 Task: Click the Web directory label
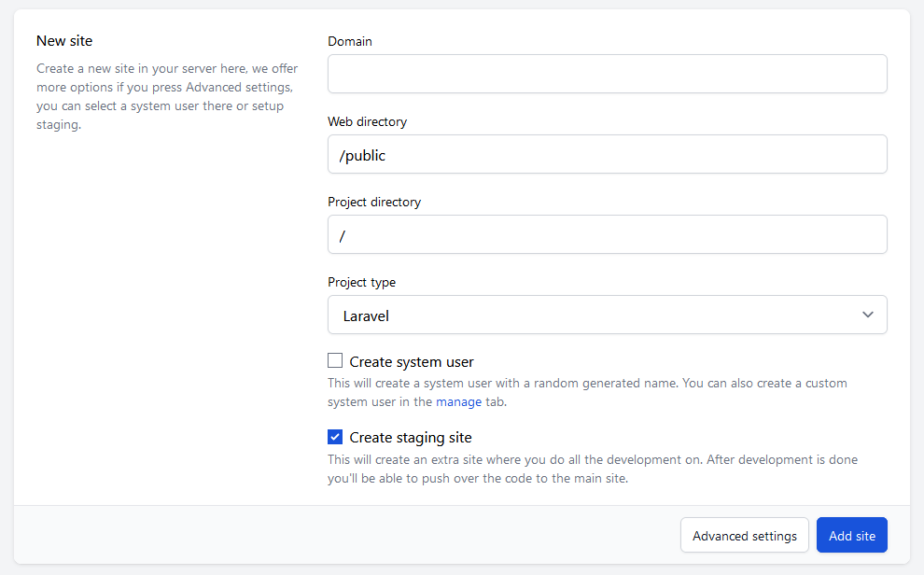[x=367, y=121]
